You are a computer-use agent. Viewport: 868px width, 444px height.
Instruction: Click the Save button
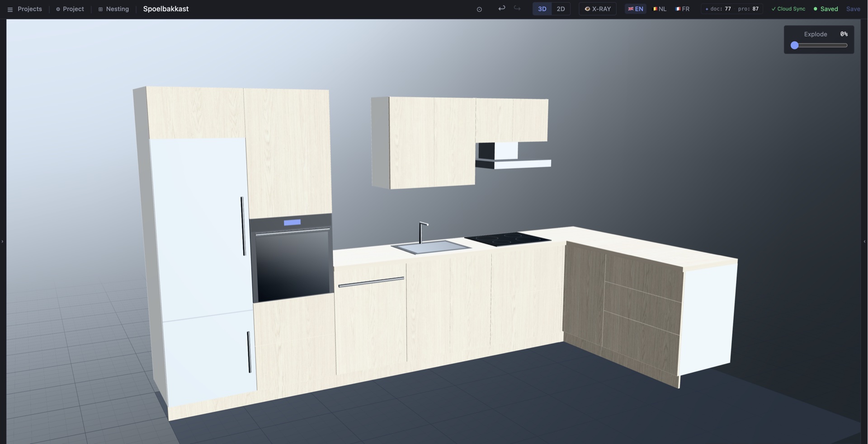(853, 9)
